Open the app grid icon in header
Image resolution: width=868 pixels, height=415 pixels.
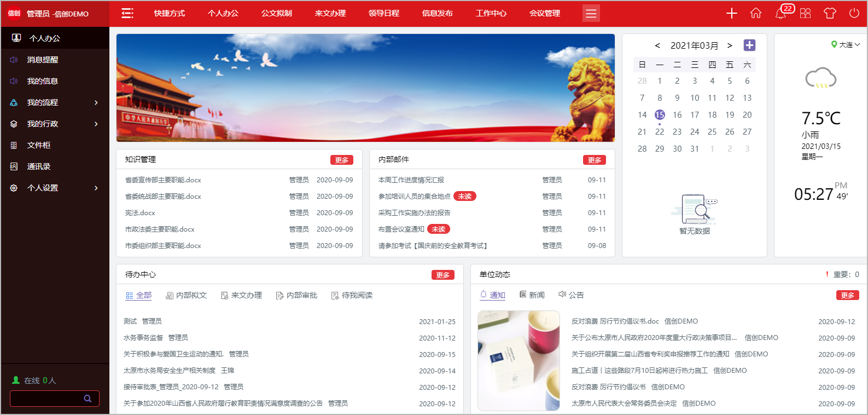pyautogui.click(x=805, y=13)
